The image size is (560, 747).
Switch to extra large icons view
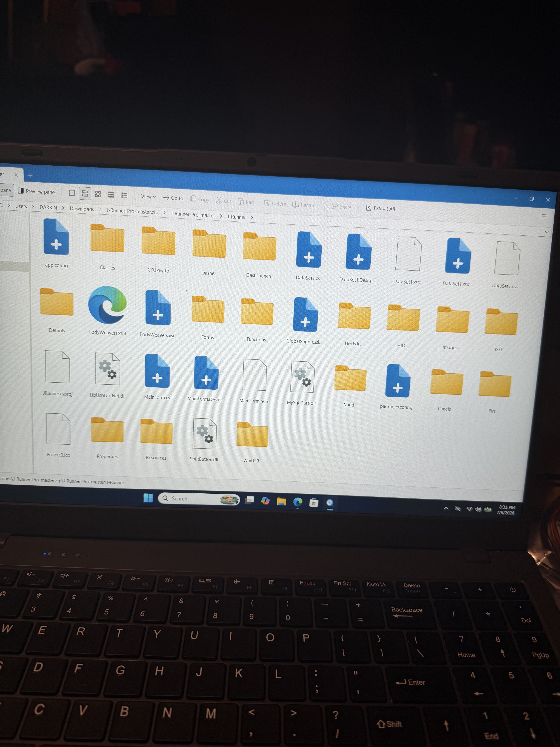click(x=72, y=193)
